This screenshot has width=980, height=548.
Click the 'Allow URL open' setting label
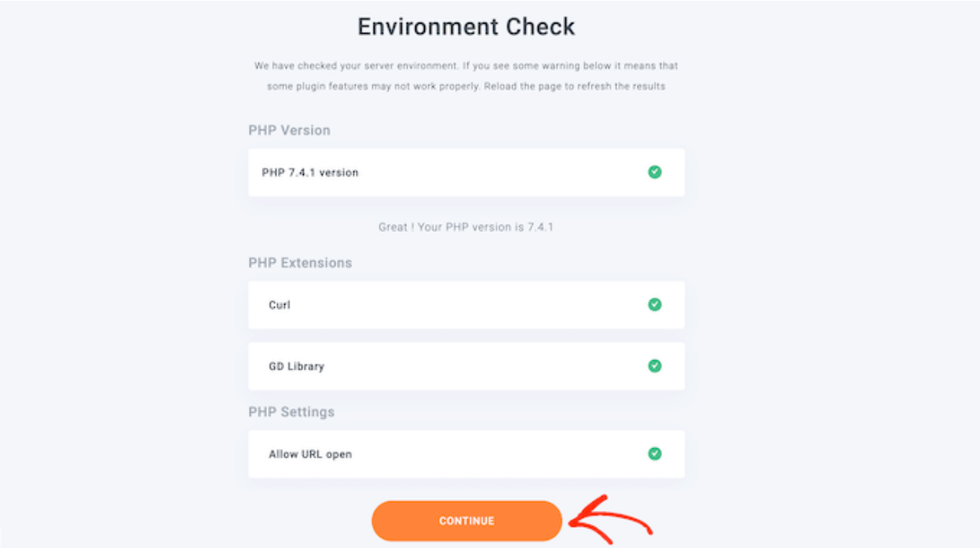pyautogui.click(x=310, y=455)
